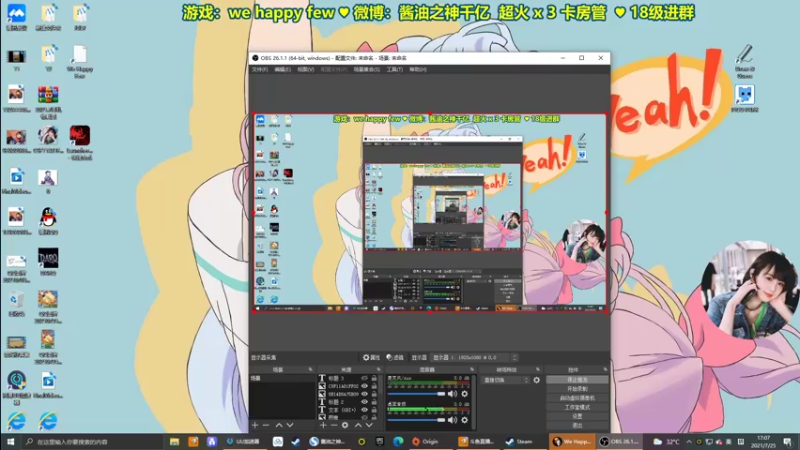
Task: Open source properties gear below Sources list
Action: click(345, 425)
